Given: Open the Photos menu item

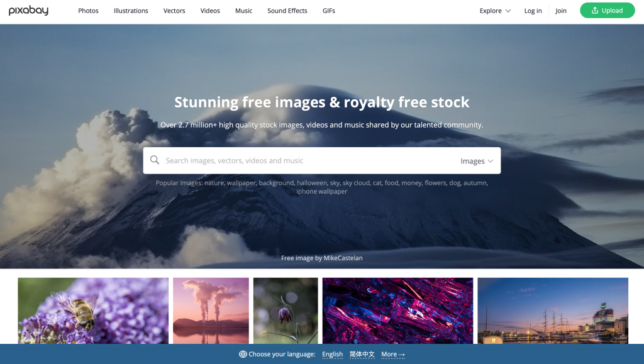Looking at the screenshot, I should point(88,11).
